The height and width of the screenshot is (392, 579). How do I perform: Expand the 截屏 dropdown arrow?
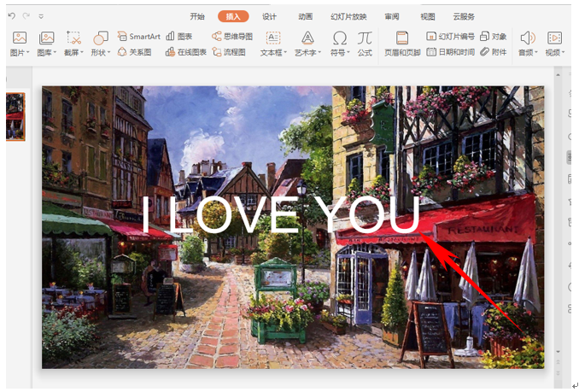coord(82,53)
